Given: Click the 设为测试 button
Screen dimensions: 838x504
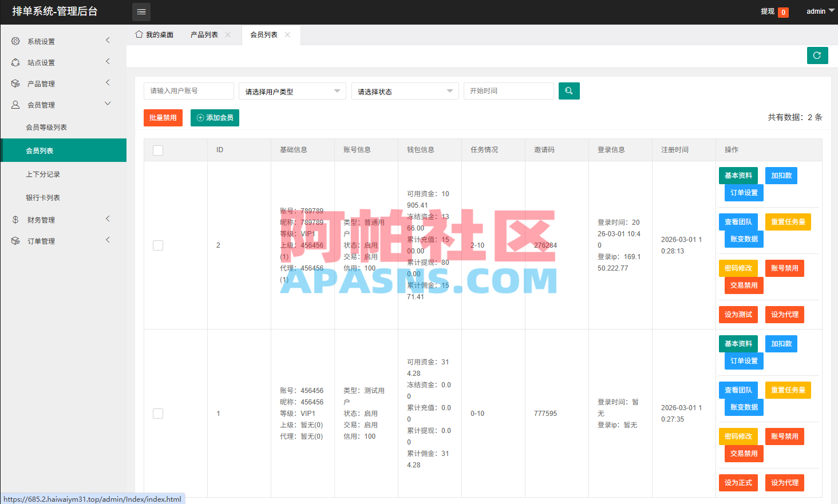Looking at the screenshot, I should [x=738, y=315].
